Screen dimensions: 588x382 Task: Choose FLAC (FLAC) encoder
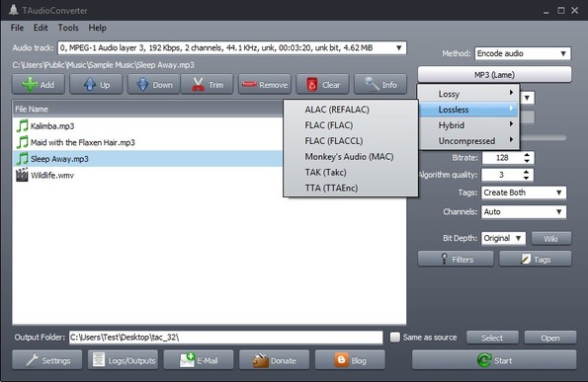(x=351, y=125)
